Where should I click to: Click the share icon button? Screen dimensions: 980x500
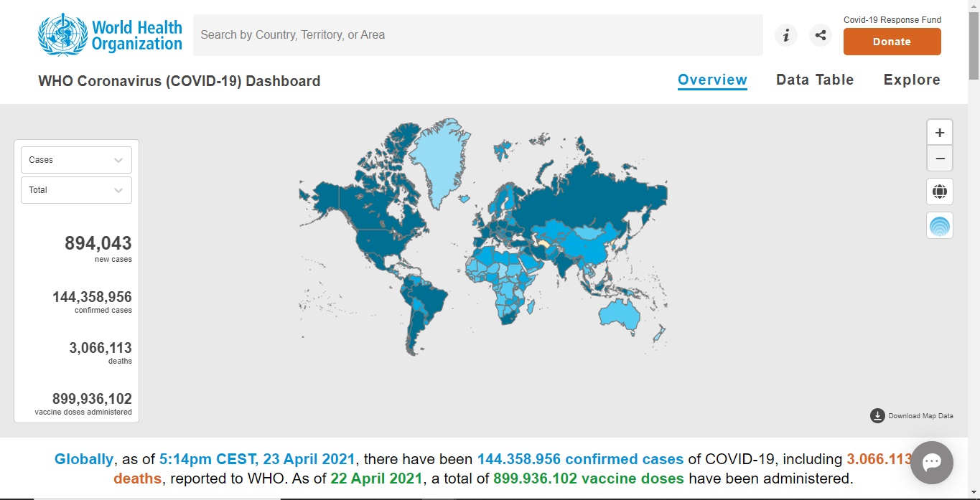click(821, 35)
